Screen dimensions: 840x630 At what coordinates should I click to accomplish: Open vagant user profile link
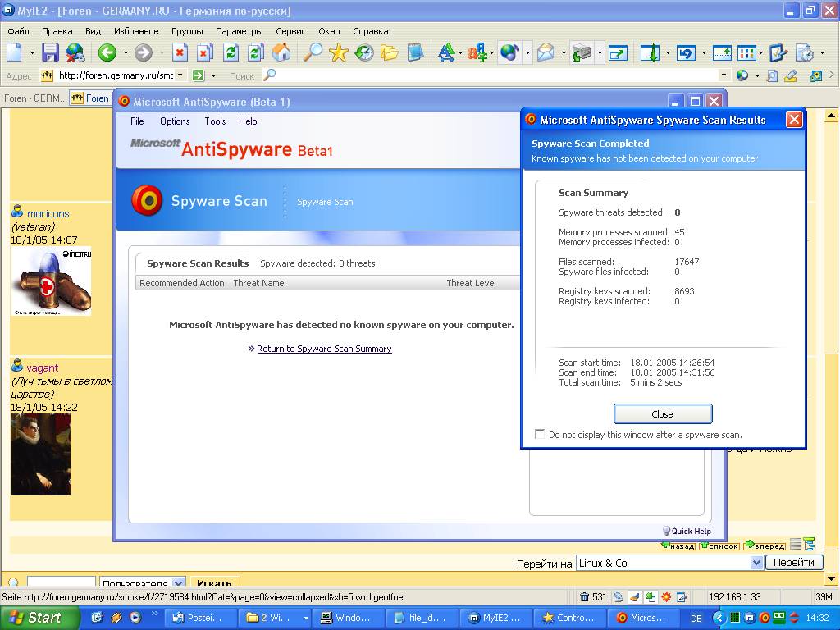[43, 367]
